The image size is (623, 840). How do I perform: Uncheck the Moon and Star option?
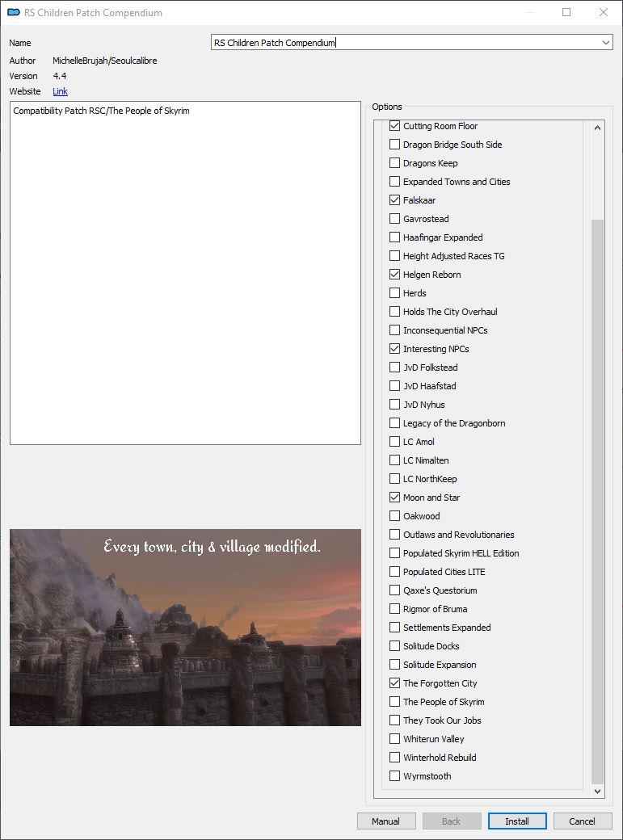pyautogui.click(x=394, y=498)
